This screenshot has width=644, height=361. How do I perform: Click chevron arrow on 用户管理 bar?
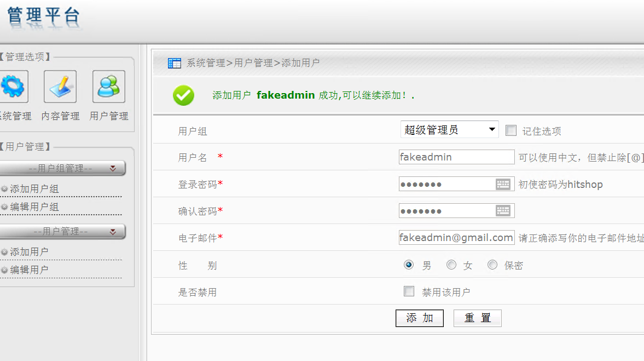click(113, 232)
